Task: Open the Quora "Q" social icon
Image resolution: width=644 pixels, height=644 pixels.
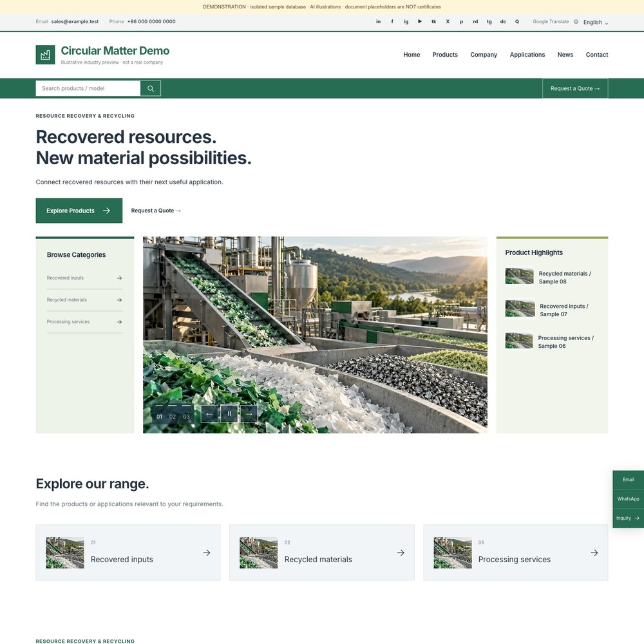Action: 517,22
